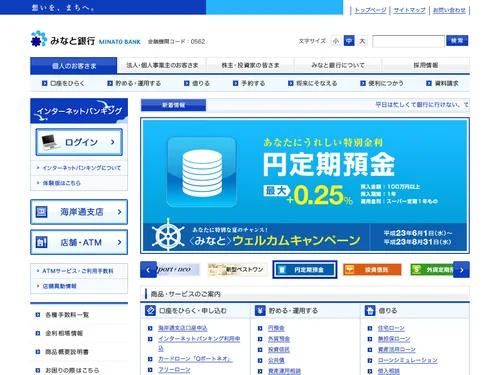Click screen icon on 海岸通支店 button
This screenshot has width=500, height=375.
tap(42, 212)
